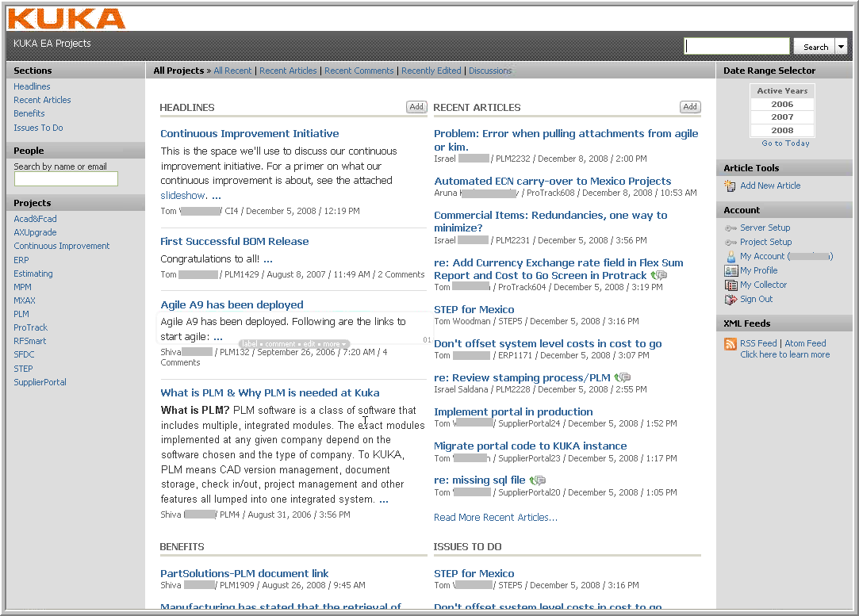The height and width of the screenshot is (616, 859).
Task: Click the Project Setup key icon
Action: (x=731, y=243)
